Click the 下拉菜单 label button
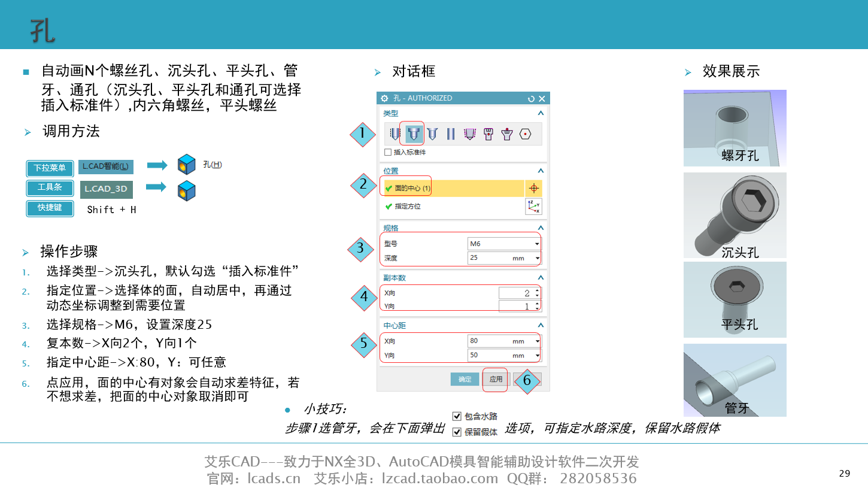 [50, 168]
